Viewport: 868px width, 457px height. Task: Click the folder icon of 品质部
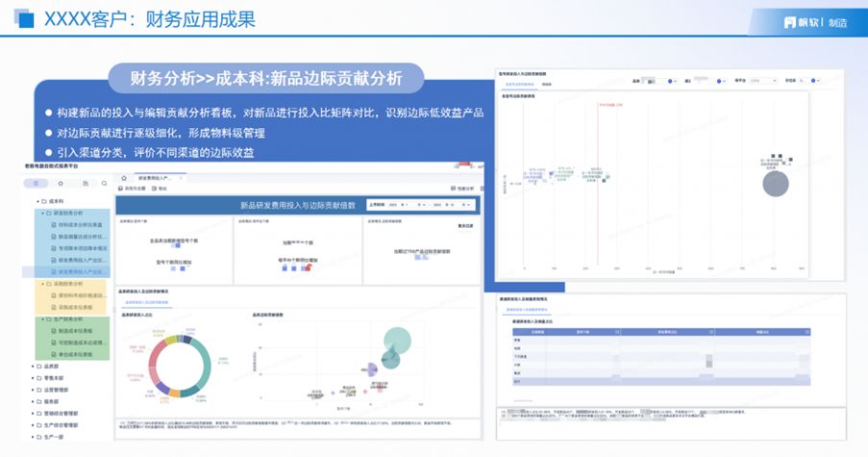point(39,367)
